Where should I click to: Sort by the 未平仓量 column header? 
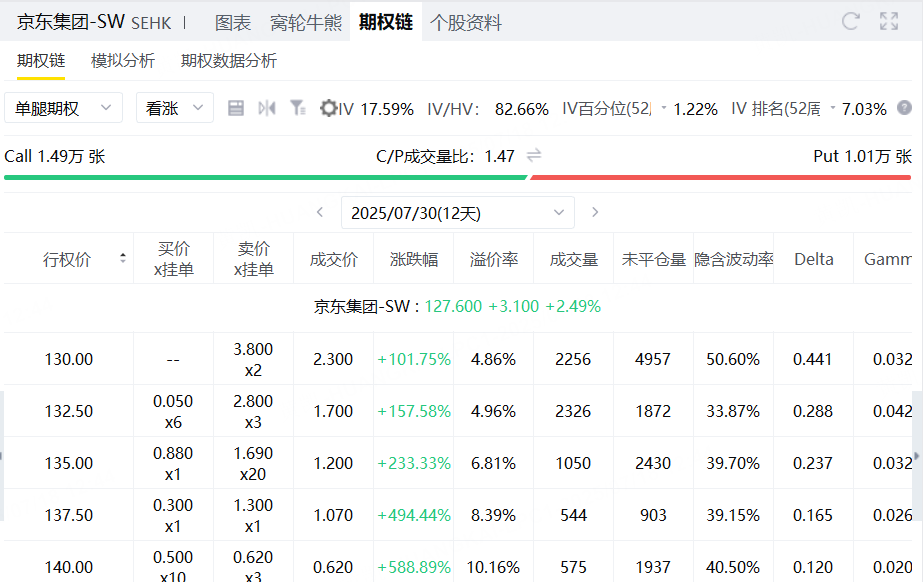[x=654, y=259]
